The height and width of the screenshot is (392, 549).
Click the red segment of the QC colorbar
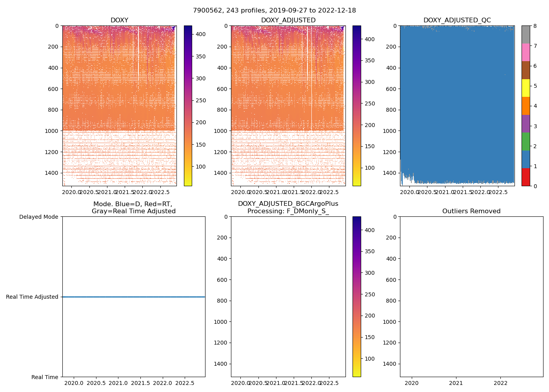click(x=525, y=177)
